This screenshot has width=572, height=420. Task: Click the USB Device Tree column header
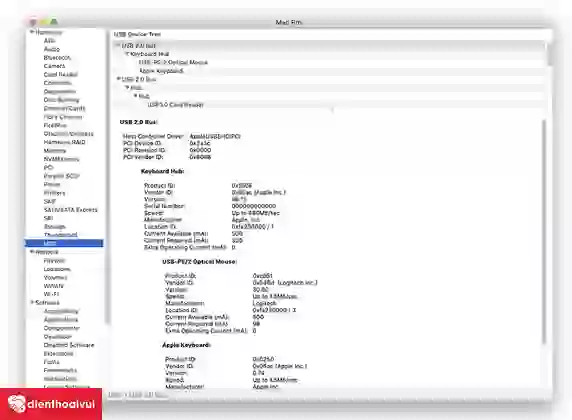pos(137,34)
